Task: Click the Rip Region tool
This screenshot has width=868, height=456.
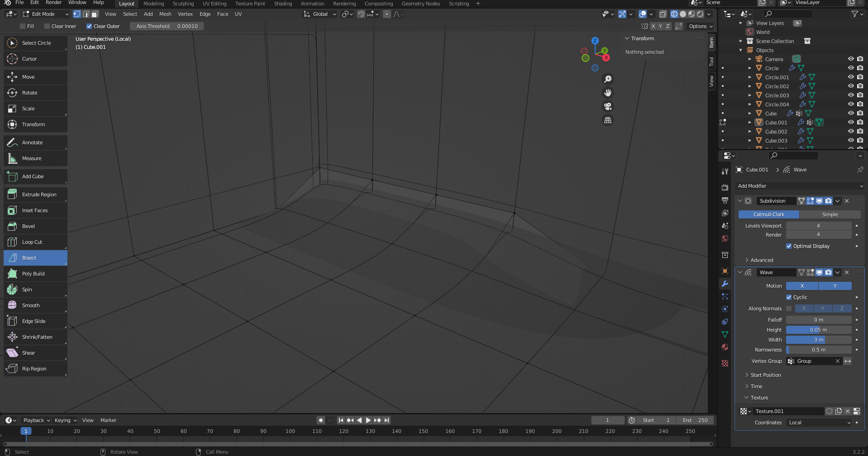Action: [35, 369]
